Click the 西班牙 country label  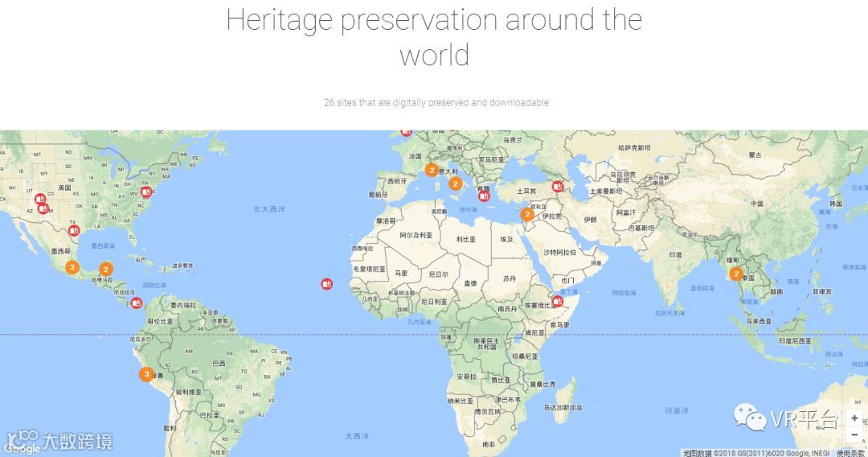[x=397, y=181]
